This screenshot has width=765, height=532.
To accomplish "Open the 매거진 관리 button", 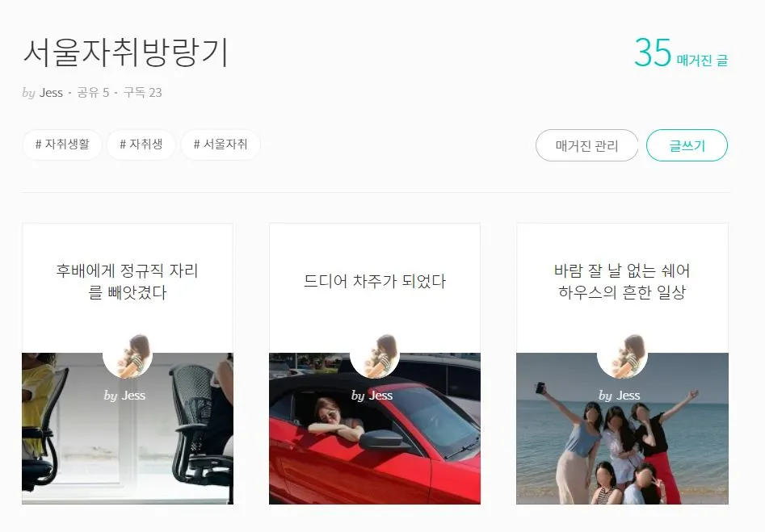I will 586,145.
